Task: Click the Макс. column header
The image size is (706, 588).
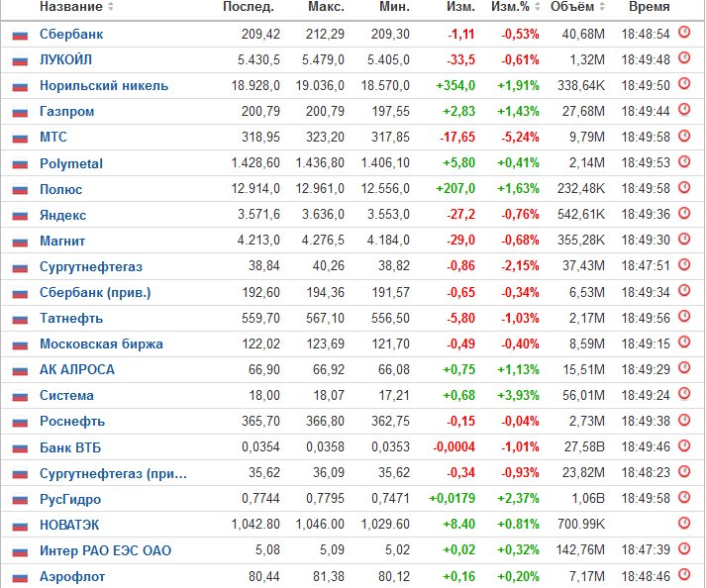Action: [x=326, y=7]
